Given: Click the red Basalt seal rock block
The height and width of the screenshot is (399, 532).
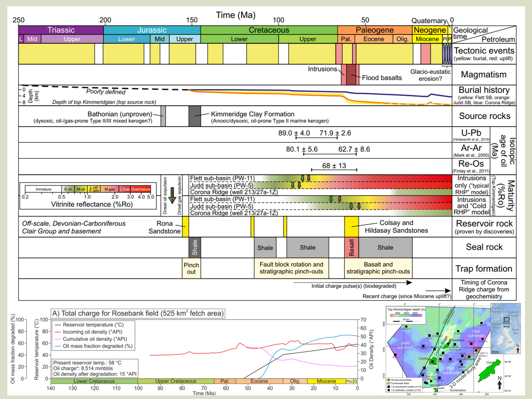Looking at the screenshot, I should (x=351, y=247).
